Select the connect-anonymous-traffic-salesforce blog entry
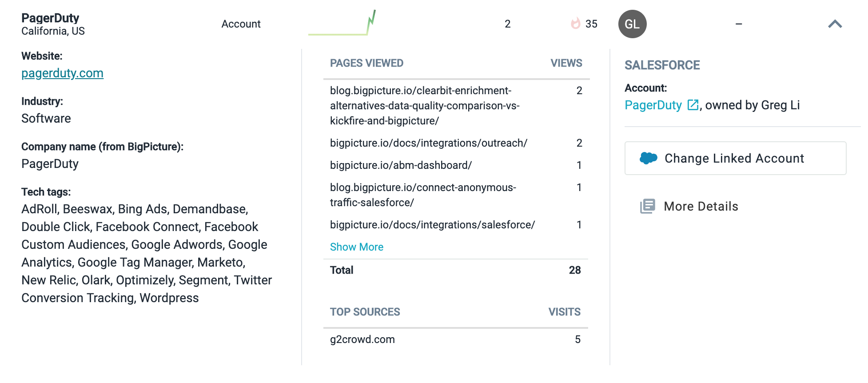868x383 pixels. coord(422,195)
